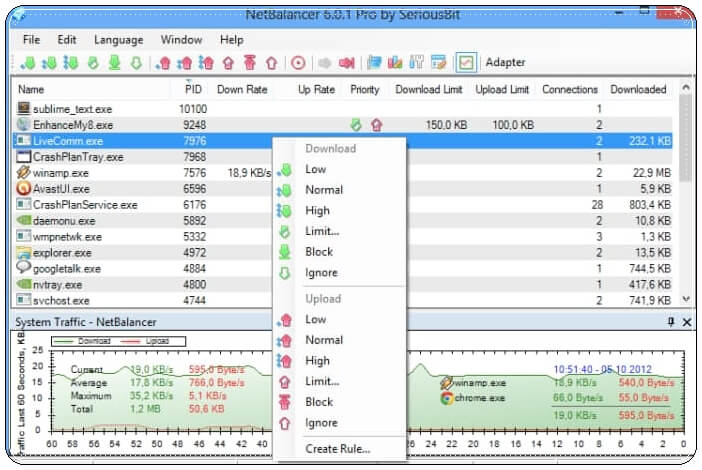Sort by the Download Limit column header

click(x=428, y=89)
